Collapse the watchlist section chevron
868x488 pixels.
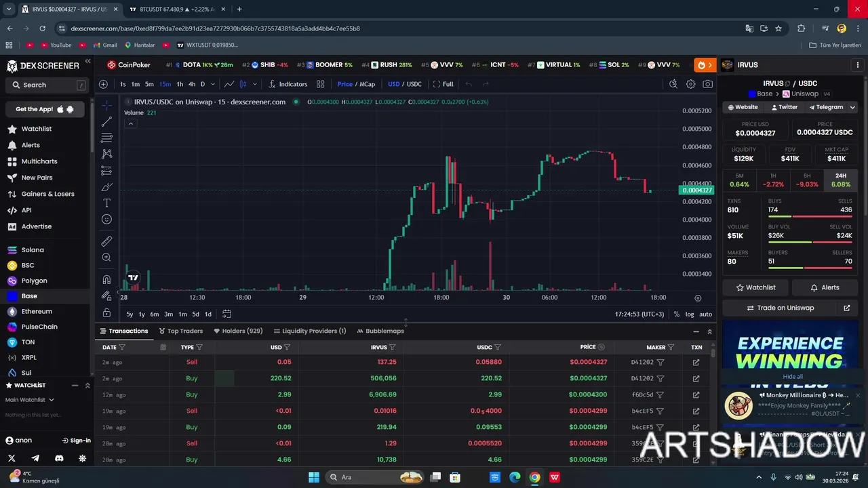coord(87,386)
